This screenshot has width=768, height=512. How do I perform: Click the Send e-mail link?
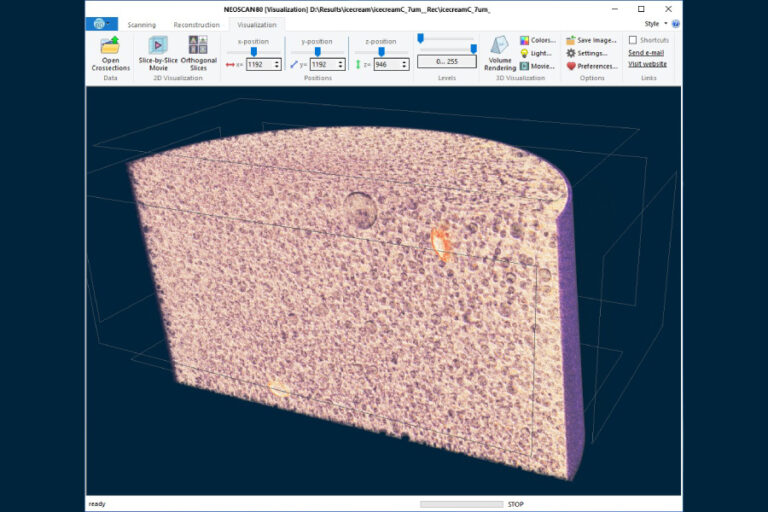646,52
